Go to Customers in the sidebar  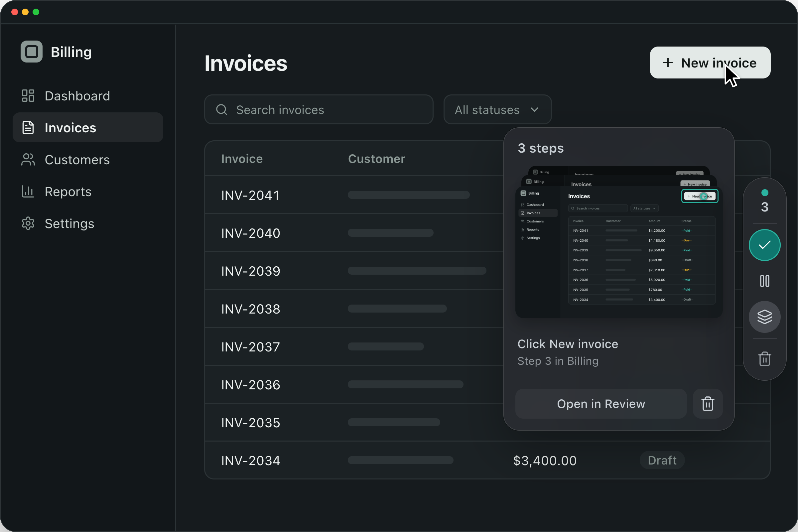click(88, 160)
